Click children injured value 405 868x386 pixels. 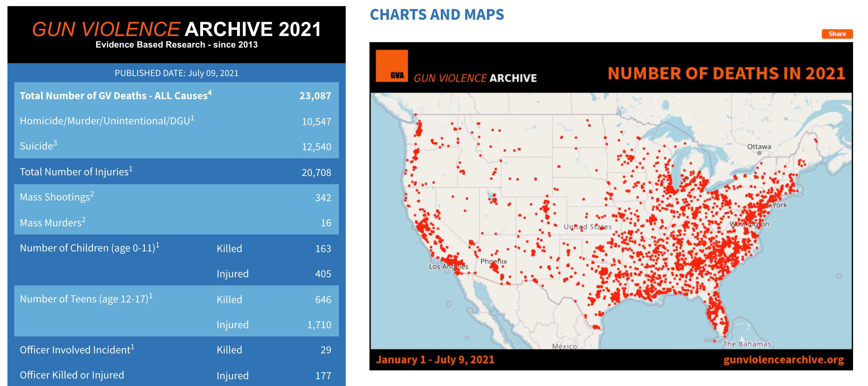point(323,274)
